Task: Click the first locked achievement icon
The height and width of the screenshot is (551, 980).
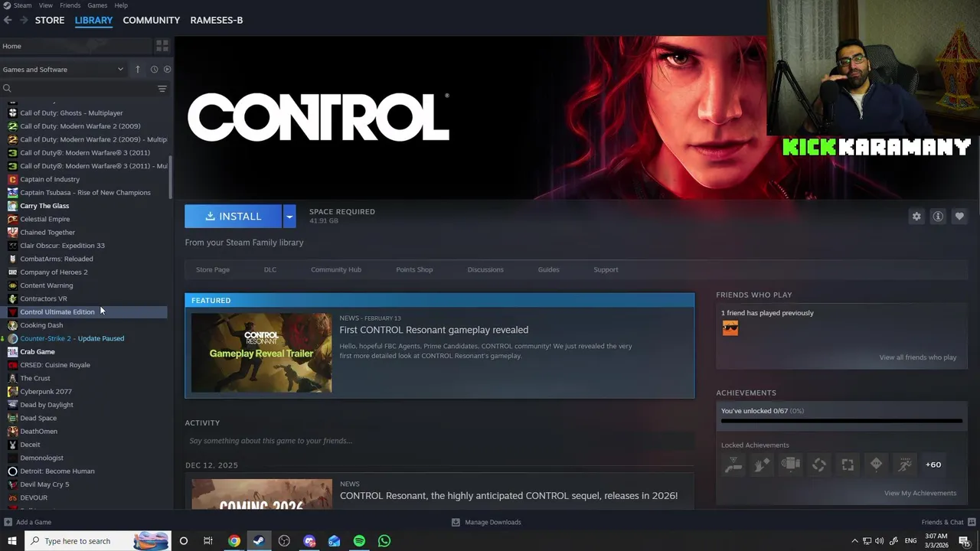Action: (x=733, y=465)
